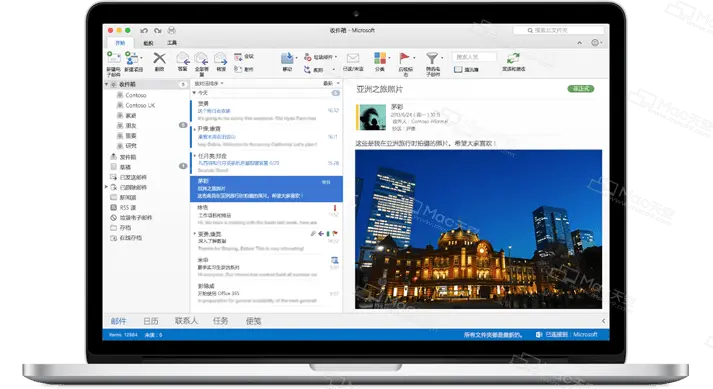Click the Filter Email funnel icon
The width and height of the screenshot is (713, 389).
click(x=432, y=58)
